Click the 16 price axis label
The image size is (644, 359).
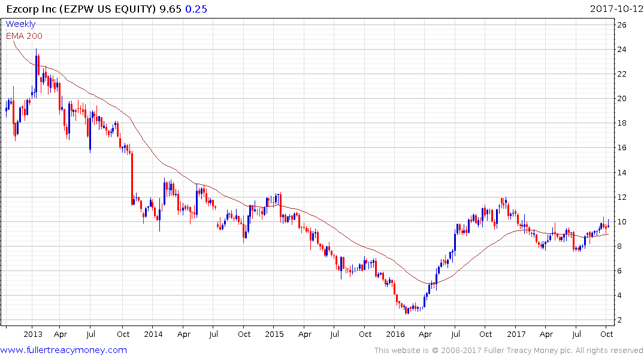pos(622,148)
